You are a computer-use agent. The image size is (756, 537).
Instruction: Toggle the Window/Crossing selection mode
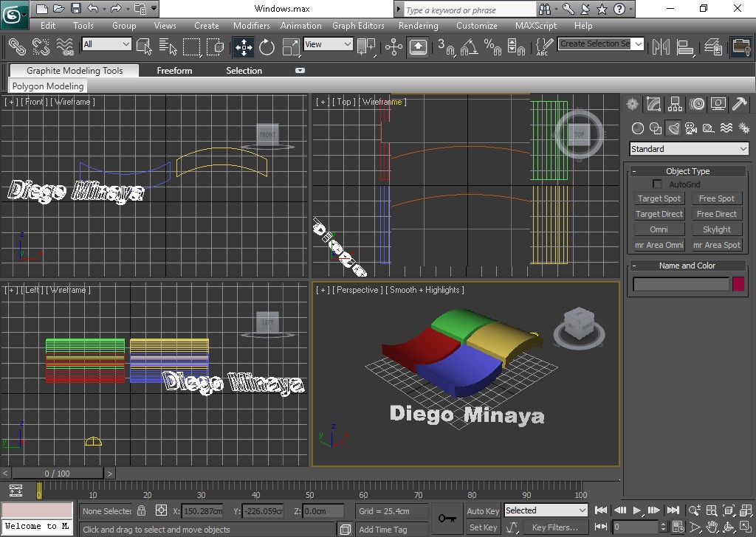pos(215,46)
